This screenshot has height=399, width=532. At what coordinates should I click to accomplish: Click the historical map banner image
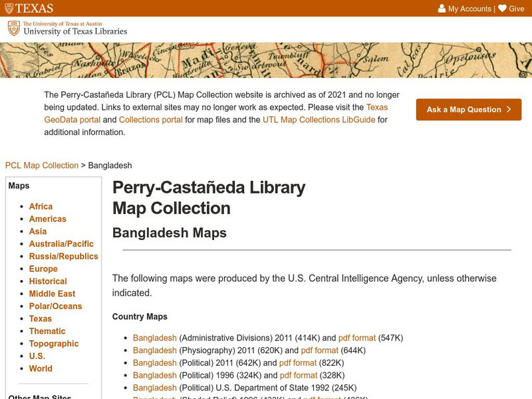[266, 60]
